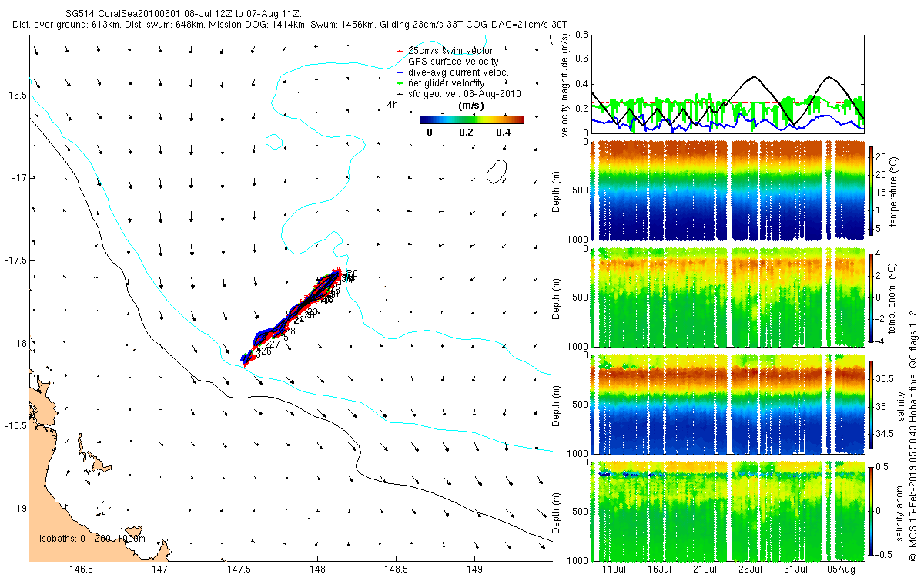Click the '21Jul' date tick label
This screenshot has width=924, height=578.
(705, 570)
